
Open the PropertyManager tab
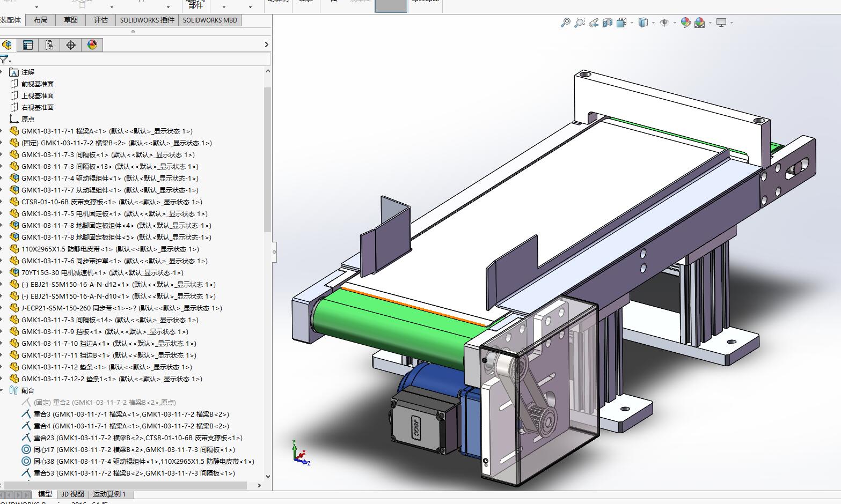(x=28, y=45)
